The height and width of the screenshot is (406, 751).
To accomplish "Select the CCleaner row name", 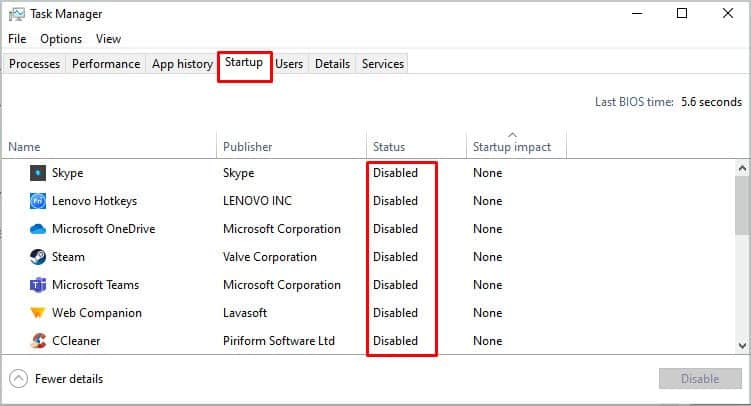I will 76,341.
